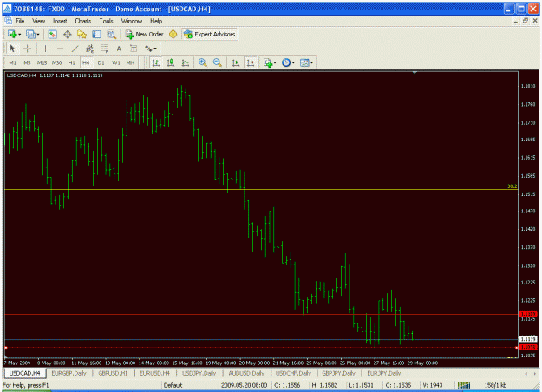Expand the Profiles dropdown arrow

(x=38, y=34)
